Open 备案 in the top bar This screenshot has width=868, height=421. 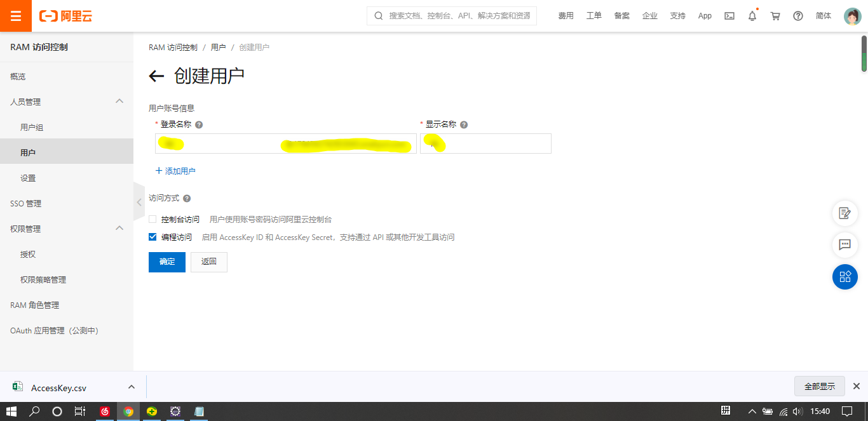(x=622, y=16)
